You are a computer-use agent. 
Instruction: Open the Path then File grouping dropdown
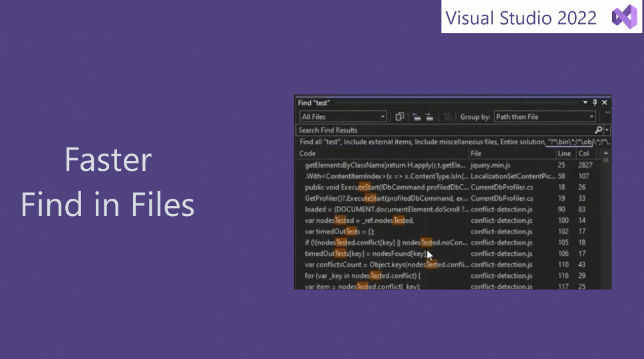(544, 117)
